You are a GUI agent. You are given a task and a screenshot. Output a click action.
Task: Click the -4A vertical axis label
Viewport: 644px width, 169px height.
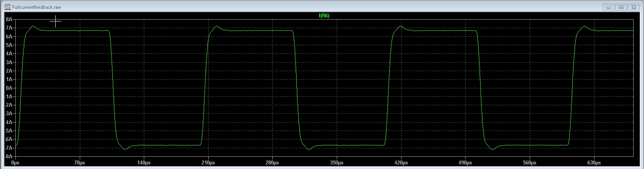[x=9, y=122]
